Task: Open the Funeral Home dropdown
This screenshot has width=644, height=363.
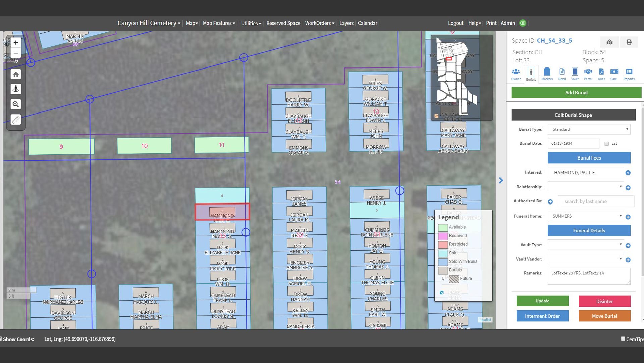Action: click(x=586, y=216)
